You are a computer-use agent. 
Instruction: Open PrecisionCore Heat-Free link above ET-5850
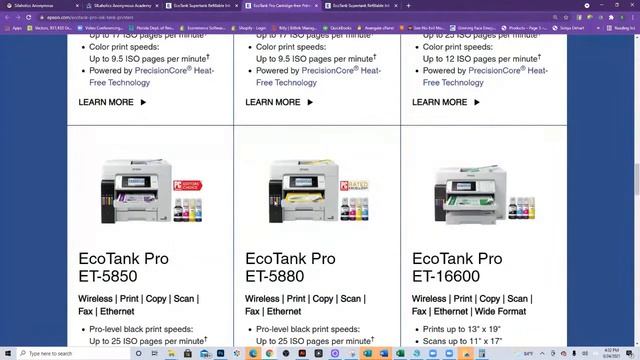click(x=152, y=76)
